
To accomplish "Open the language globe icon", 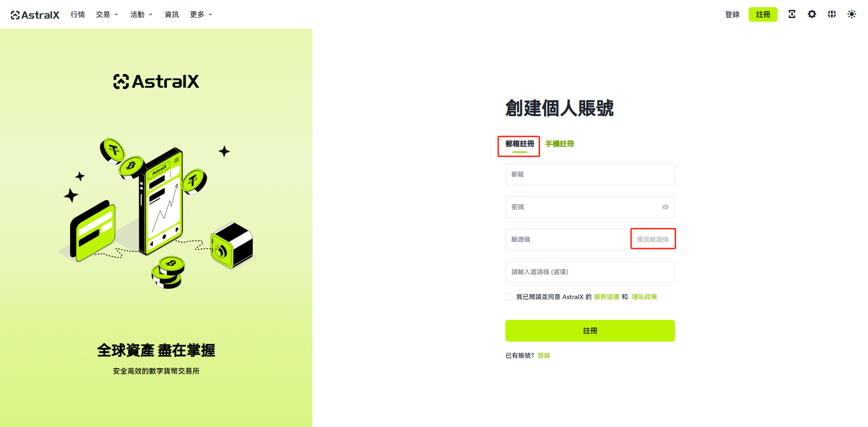I will [x=832, y=14].
